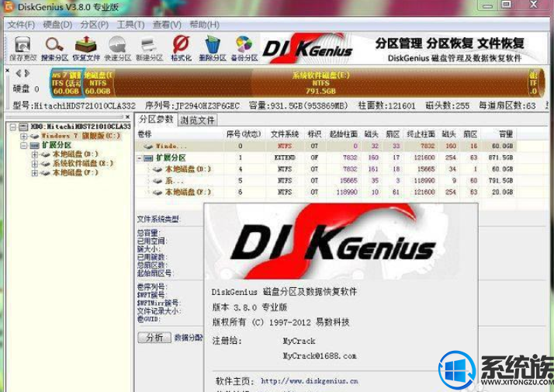Image resolution: width=554 pixels, height=392 pixels.
Task: Select the 本地磁盘(D:) row in the partition table
Action: (325, 169)
